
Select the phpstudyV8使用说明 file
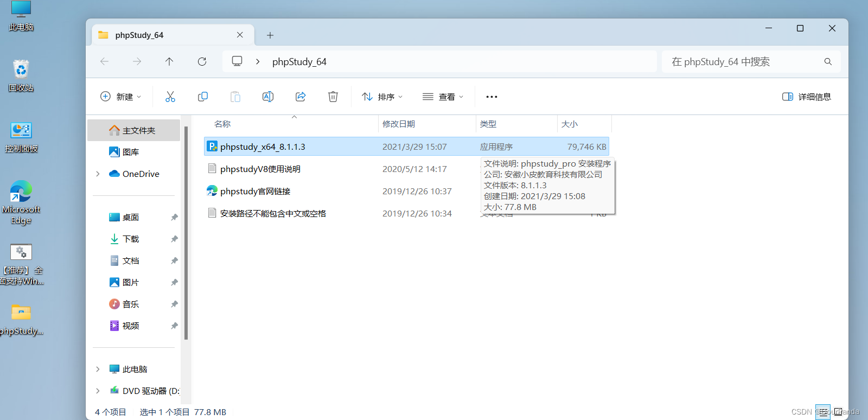point(260,169)
